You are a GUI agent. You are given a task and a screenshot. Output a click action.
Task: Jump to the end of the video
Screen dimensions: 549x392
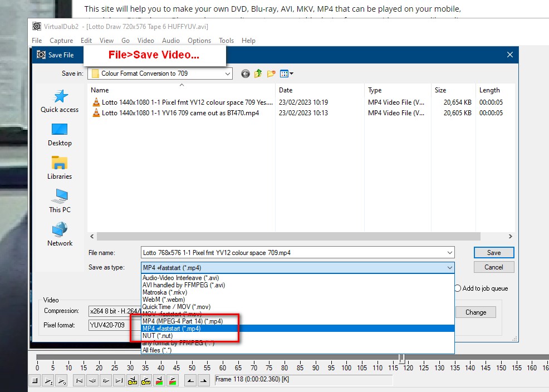pos(119,380)
